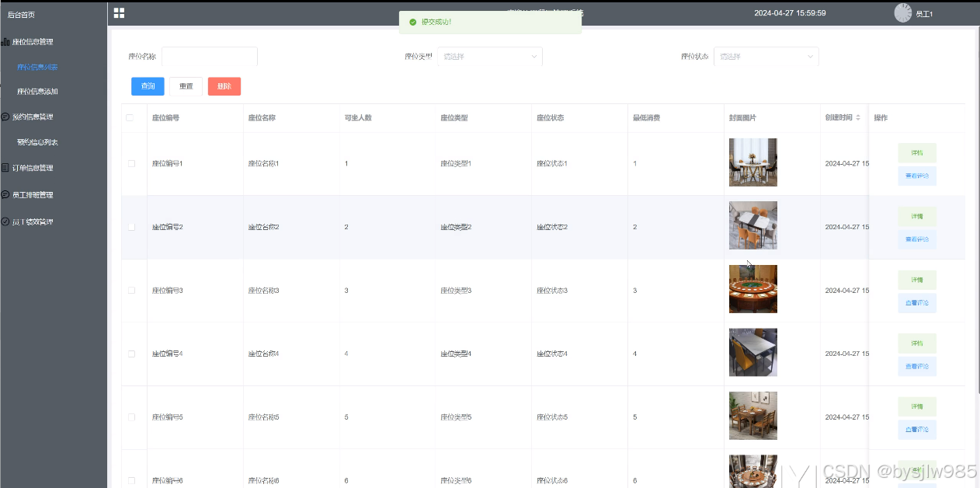
Task: Click the 2024-04-27 15:59:59 clock in header
Action: click(790, 13)
